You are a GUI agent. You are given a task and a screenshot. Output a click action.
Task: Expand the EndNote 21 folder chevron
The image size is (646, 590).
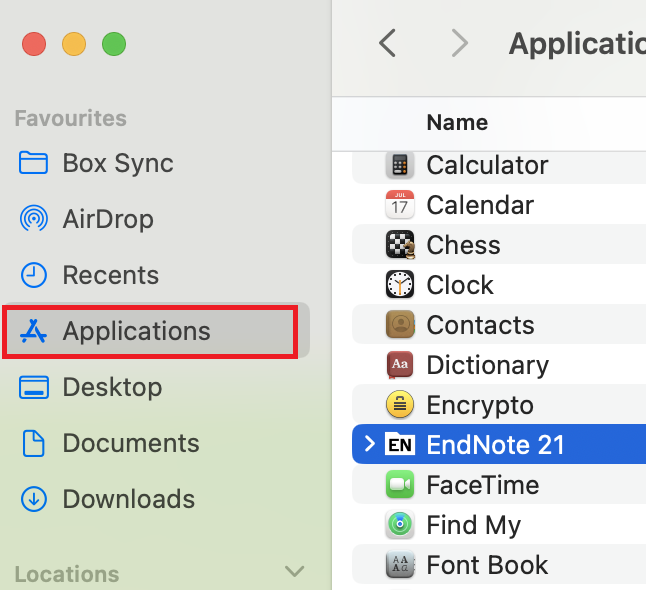370,445
